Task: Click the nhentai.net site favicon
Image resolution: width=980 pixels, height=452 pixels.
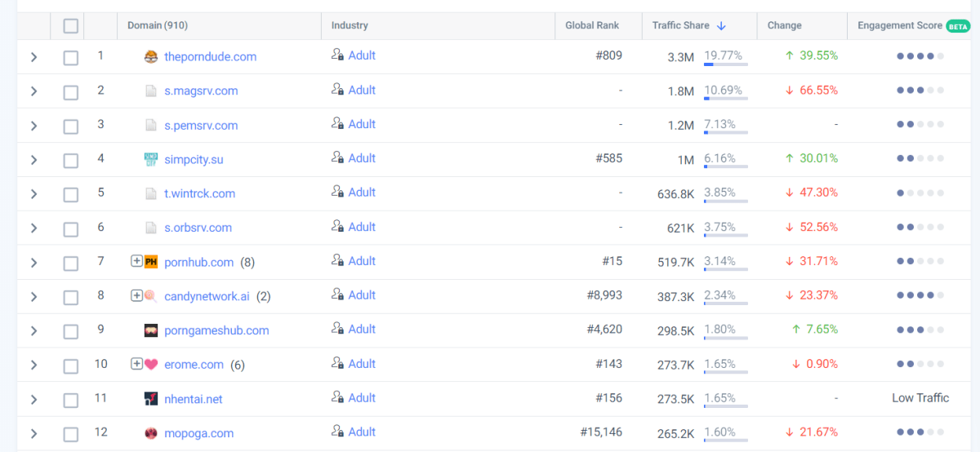Action: point(150,399)
